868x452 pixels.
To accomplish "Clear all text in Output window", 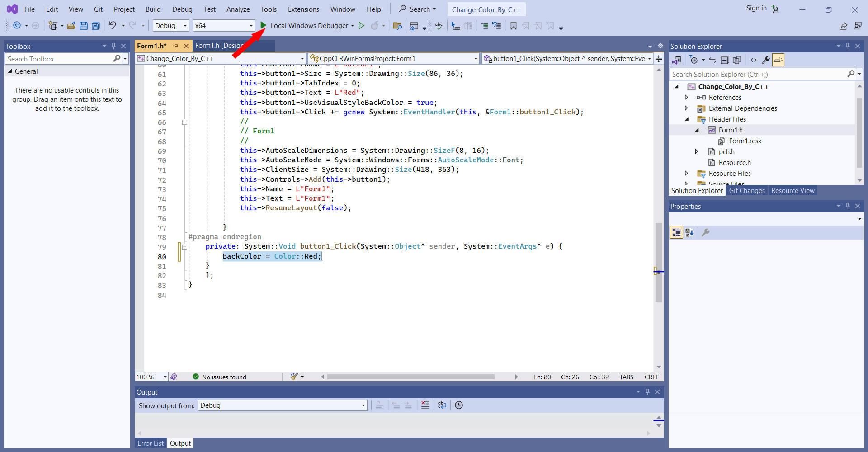I will (x=425, y=405).
